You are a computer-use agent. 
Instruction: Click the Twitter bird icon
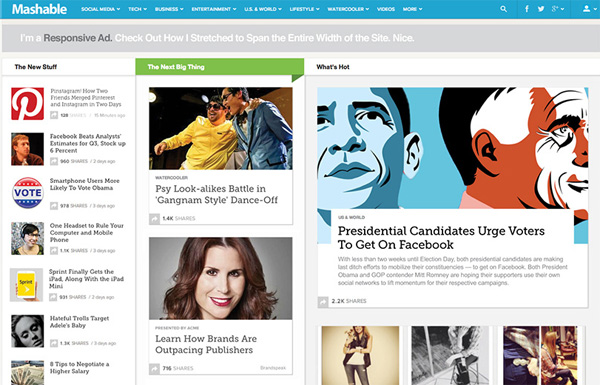[541, 9]
